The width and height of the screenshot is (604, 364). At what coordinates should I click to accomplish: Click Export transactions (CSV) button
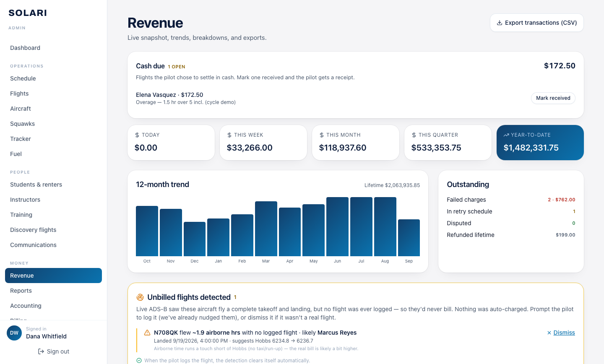coord(537,23)
